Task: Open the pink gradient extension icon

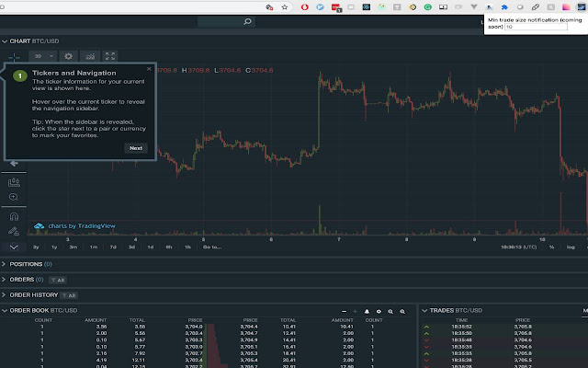Action: click(x=566, y=6)
